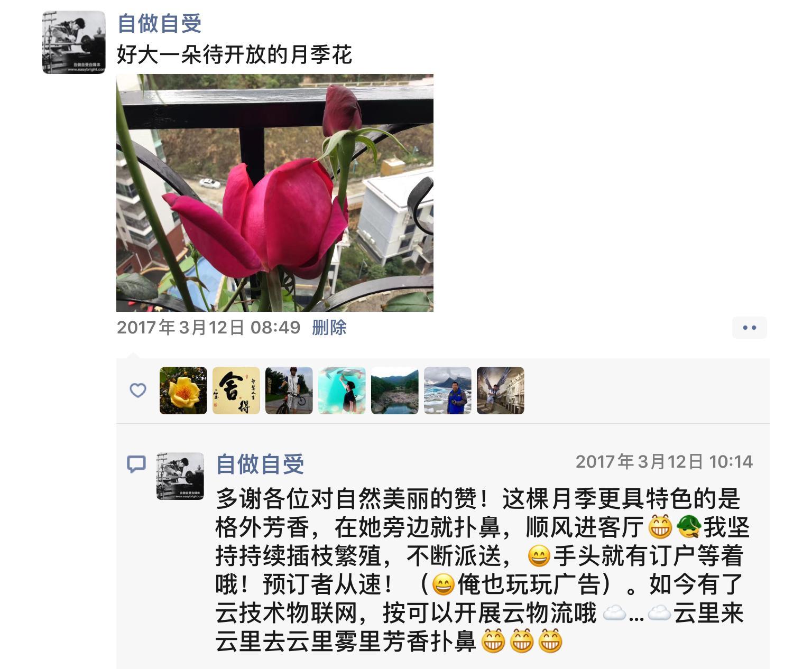Open the calligraphy 舍得 liker avatar
Viewport: 812px width, 669px height.
[x=236, y=391]
